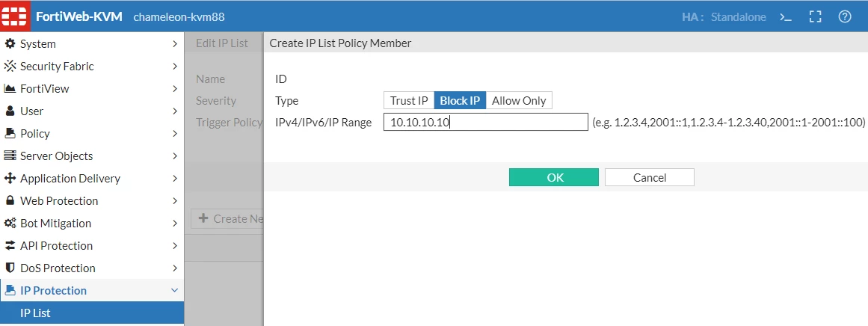Screen dimensions: 868x326
Task: Click the Web Protection lock icon
Action: pos(10,201)
